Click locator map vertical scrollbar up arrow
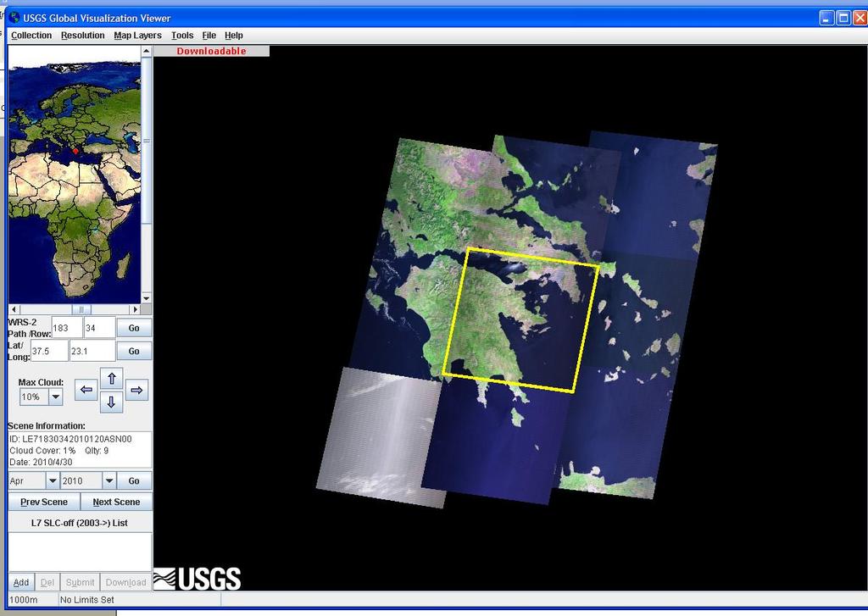The image size is (868, 616). pyautogui.click(x=146, y=52)
